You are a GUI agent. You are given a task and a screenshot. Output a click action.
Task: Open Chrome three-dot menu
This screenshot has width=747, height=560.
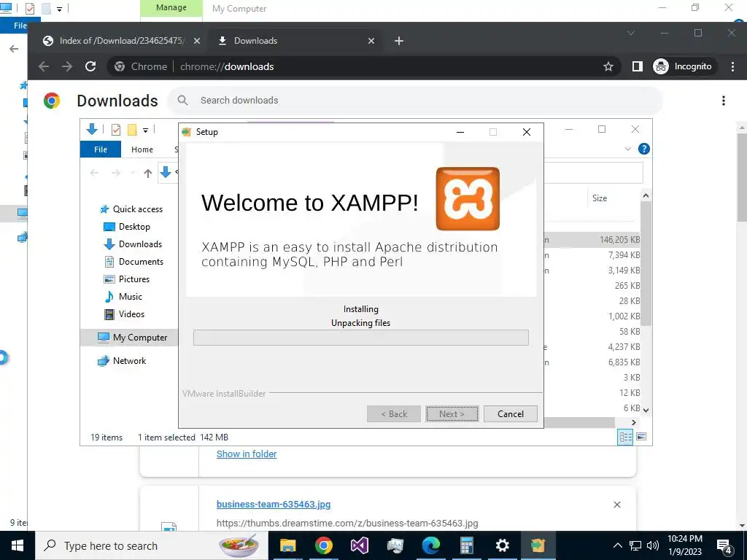(732, 66)
